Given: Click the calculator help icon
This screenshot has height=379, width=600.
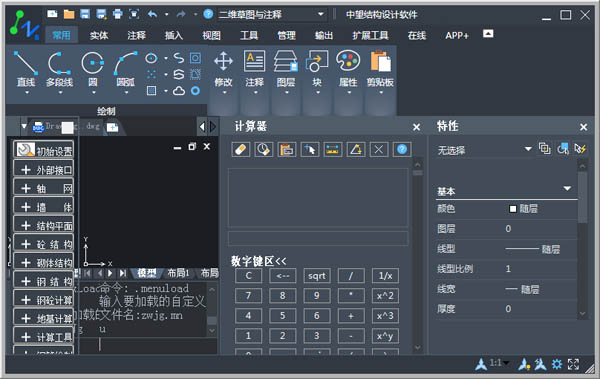Looking at the screenshot, I should 402,149.
